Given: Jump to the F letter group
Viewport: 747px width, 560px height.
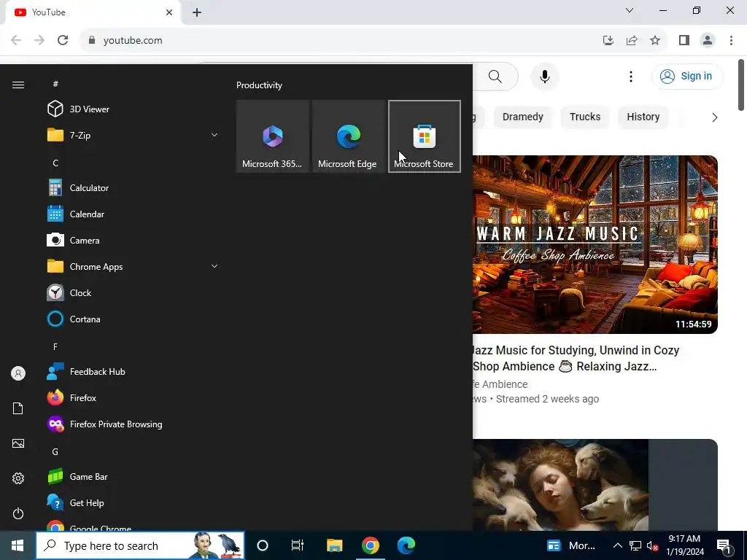Looking at the screenshot, I should click(x=55, y=346).
